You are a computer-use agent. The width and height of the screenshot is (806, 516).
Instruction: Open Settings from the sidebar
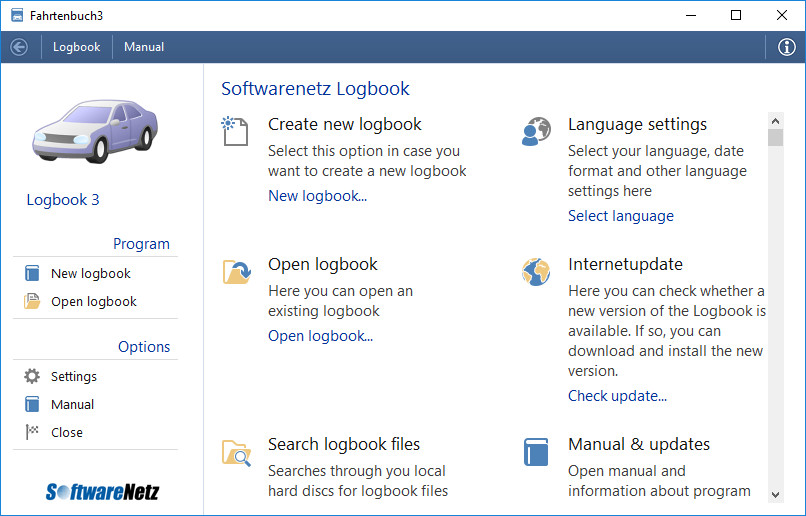pyautogui.click(x=74, y=376)
